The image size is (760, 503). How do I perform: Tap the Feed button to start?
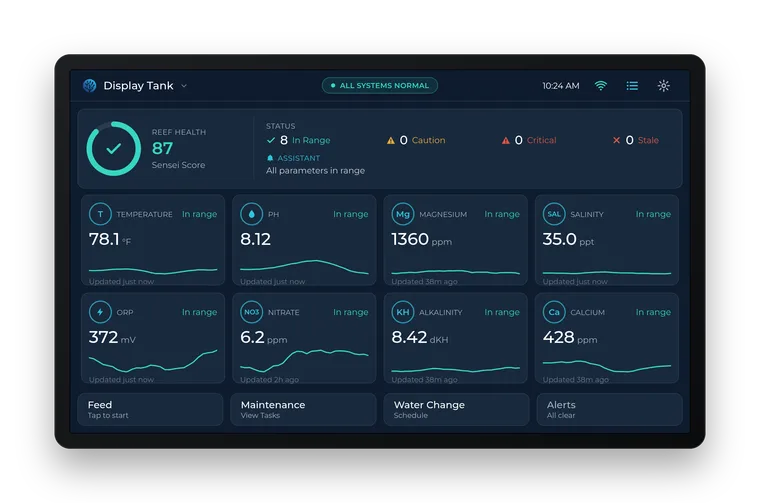click(150, 409)
